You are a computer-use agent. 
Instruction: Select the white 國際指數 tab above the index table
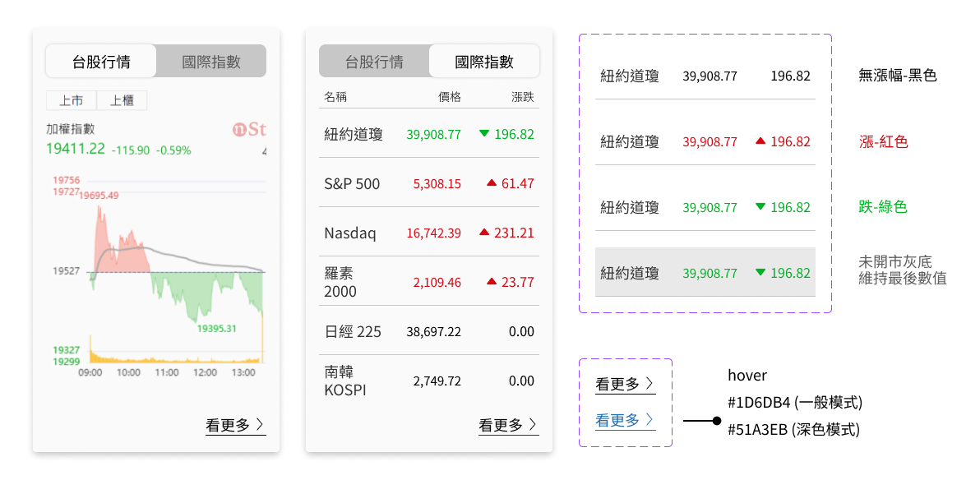(484, 62)
